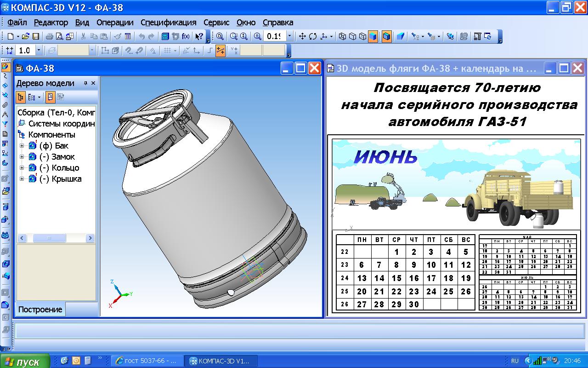
Task: Open the Справка menu
Action: 278,22
